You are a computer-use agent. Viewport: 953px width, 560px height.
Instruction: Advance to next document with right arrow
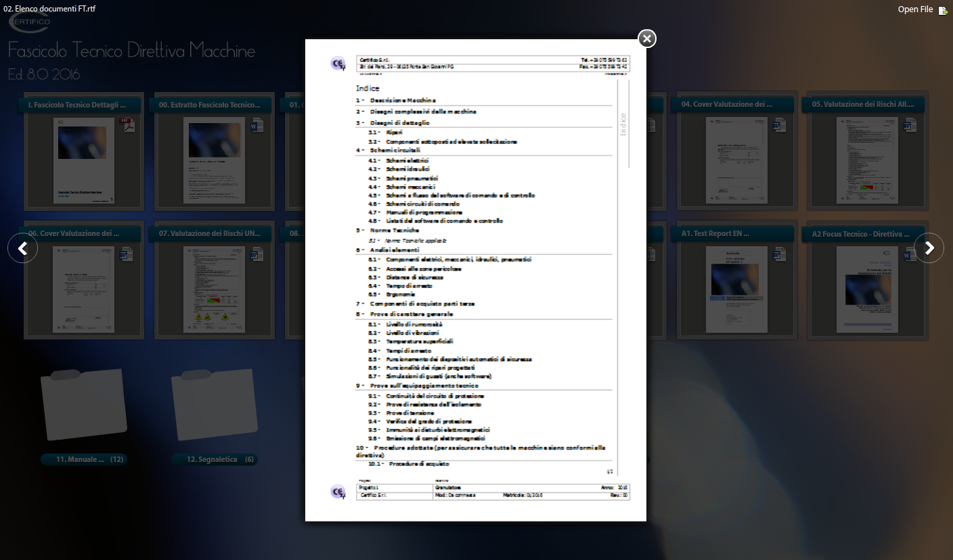[x=929, y=248]
